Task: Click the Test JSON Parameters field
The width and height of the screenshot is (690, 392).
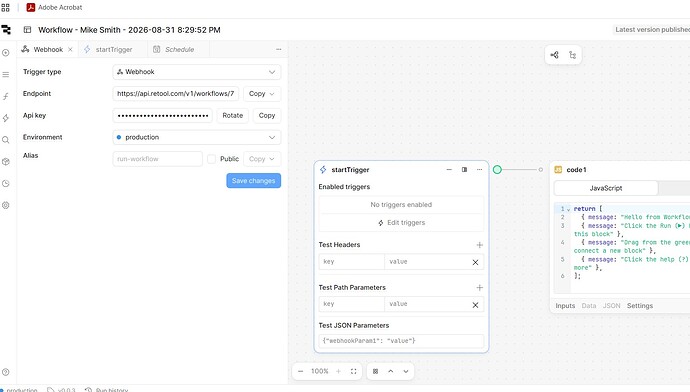Action: click(x=401, y=341)
